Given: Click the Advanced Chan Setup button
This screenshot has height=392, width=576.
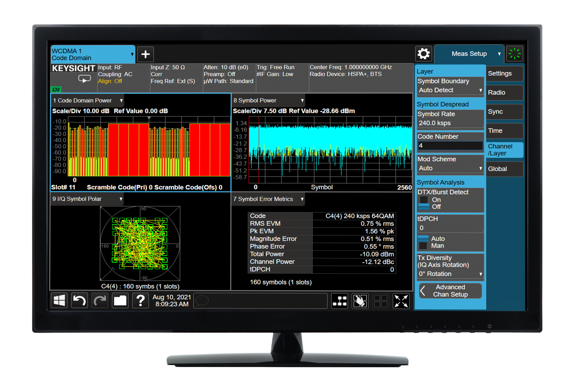Looking at the screenshot, I should click(x=450, y=291).
